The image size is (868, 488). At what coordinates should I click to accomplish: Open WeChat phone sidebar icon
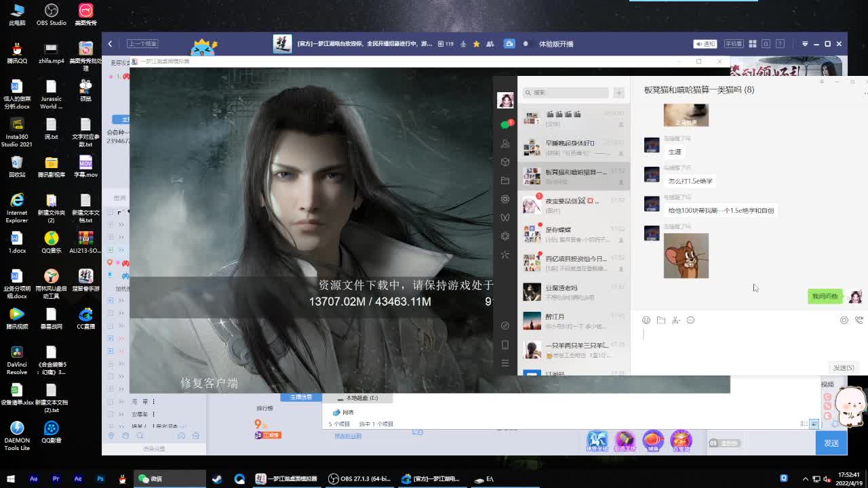[x=505, y=345]
